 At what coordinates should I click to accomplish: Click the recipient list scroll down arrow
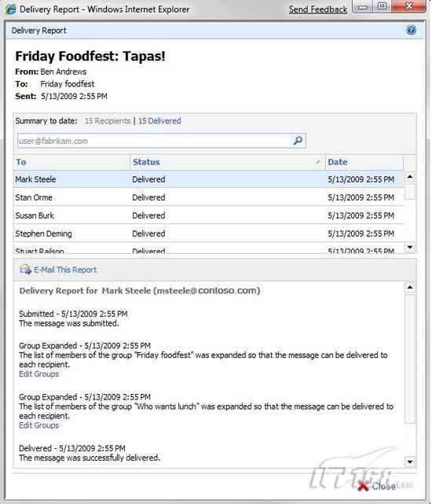click(409, 247)
